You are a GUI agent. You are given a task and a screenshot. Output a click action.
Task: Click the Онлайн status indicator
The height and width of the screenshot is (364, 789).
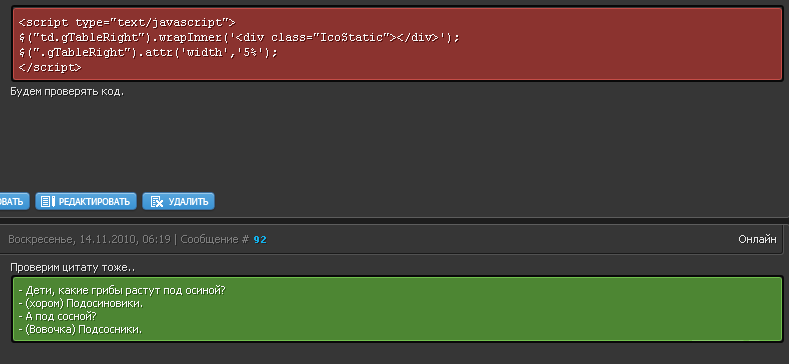(x=757, y=240)
